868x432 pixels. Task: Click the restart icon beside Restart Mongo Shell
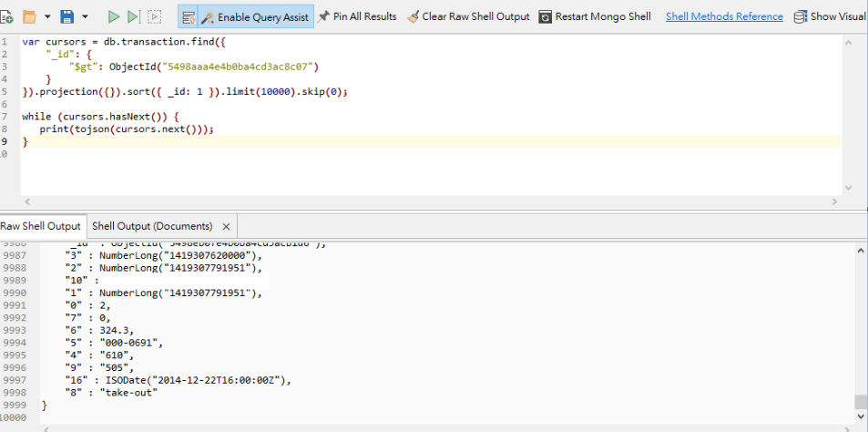pos(546,16)
